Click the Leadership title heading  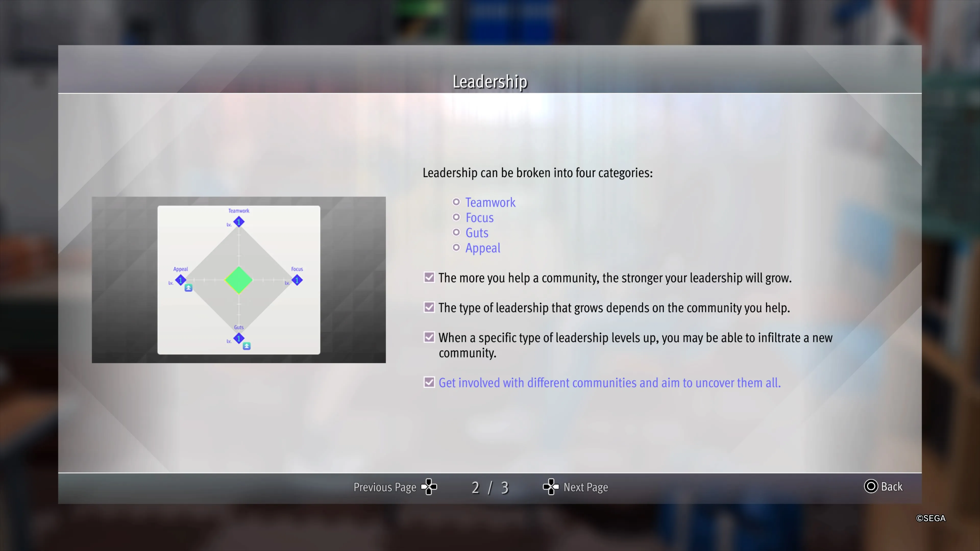coord(490,82)
